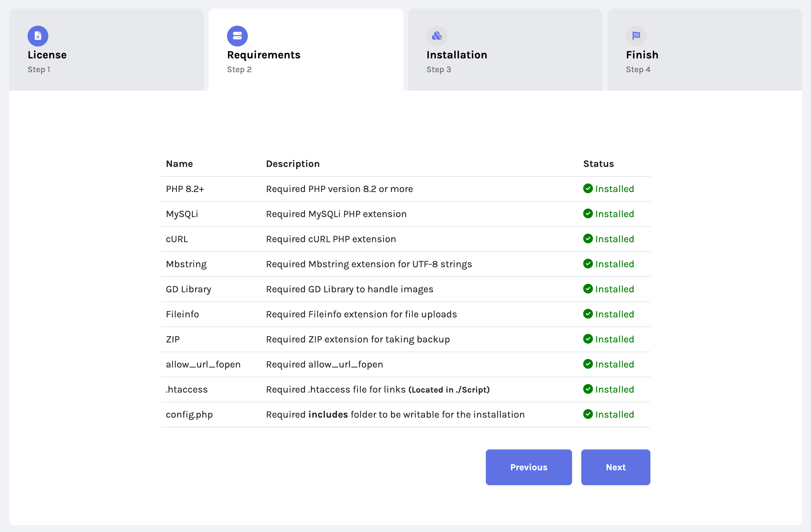Image resolution: width=811 pixels, height=532 pixels.
Task: Click the Requirements step server icon
Action: point(237,36)
